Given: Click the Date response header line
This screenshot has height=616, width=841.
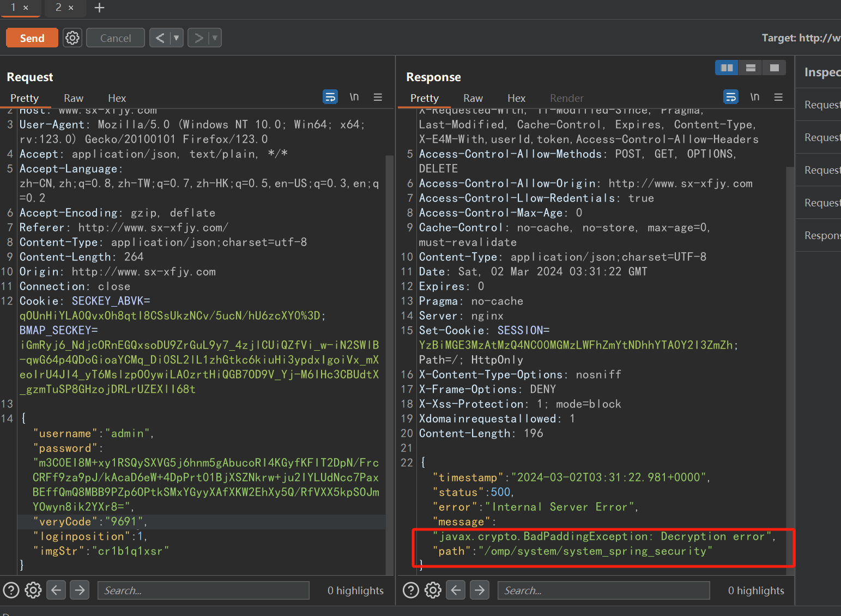Looking at the screenshot, I should click(533, 272).
